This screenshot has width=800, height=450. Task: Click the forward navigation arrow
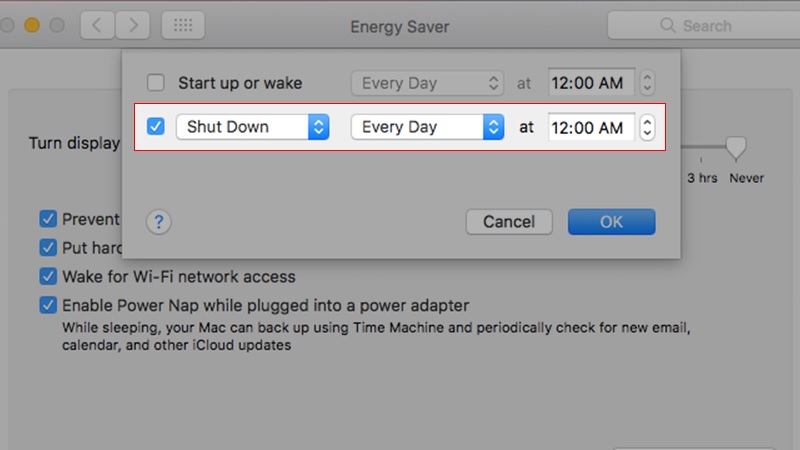coord(133,25)
